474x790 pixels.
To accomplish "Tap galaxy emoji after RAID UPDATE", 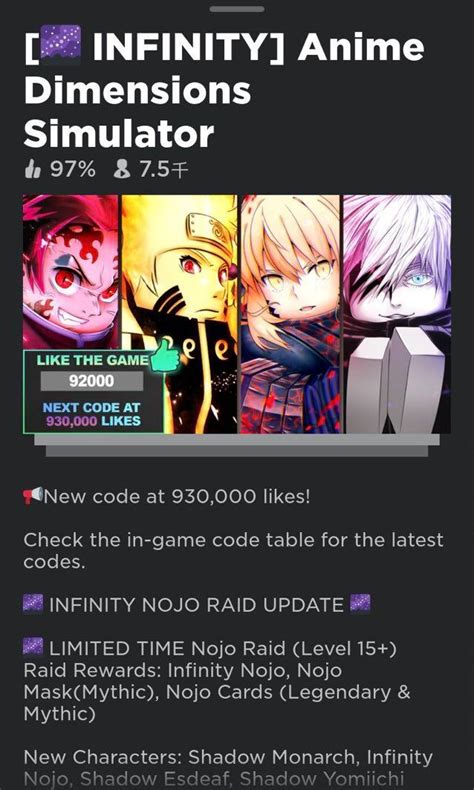I will [x=360, y=603].
